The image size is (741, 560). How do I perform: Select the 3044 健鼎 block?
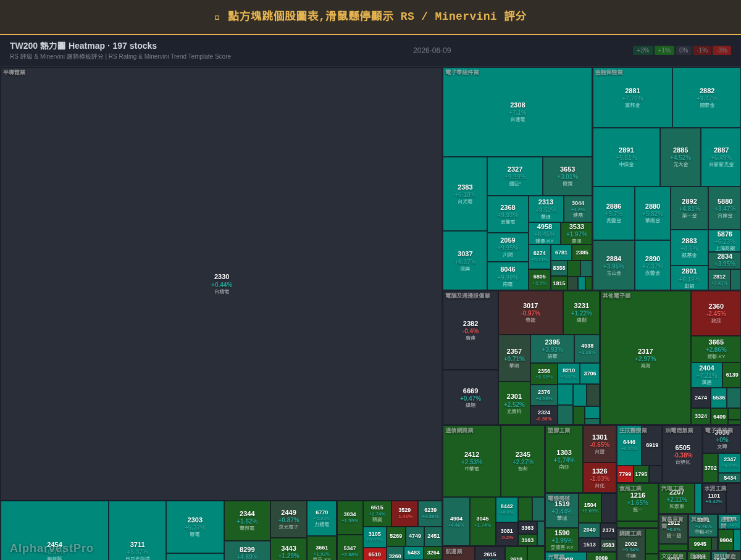tap(578, 209)
